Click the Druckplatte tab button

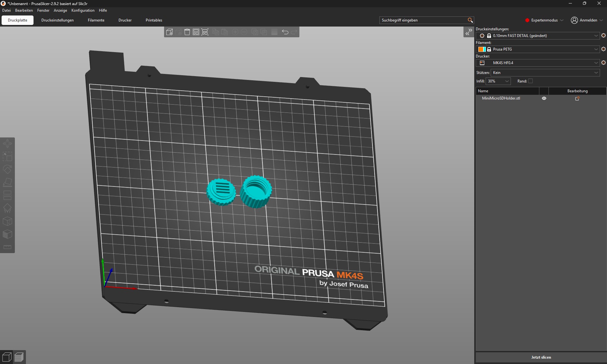(x=18, y=20)
